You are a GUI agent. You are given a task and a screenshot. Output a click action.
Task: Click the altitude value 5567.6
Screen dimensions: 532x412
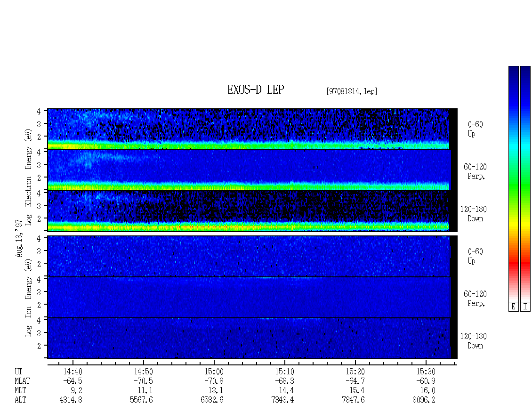coord(142,400)
